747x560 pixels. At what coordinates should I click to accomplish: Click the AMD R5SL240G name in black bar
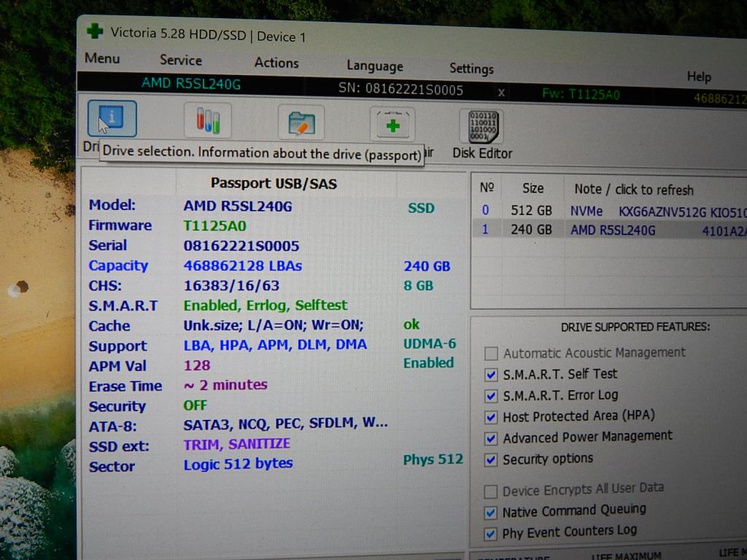point(191,84)
